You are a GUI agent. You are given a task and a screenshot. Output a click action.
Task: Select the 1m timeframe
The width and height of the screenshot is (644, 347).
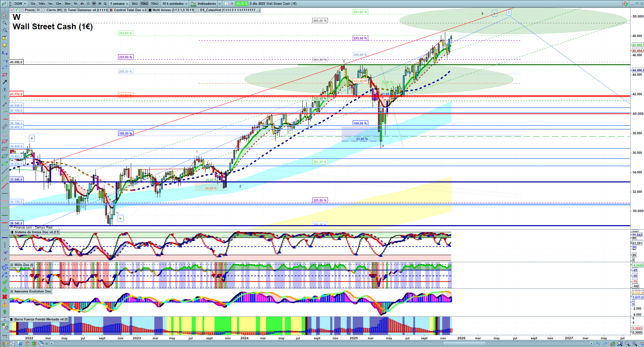click(x=50, y=4)
